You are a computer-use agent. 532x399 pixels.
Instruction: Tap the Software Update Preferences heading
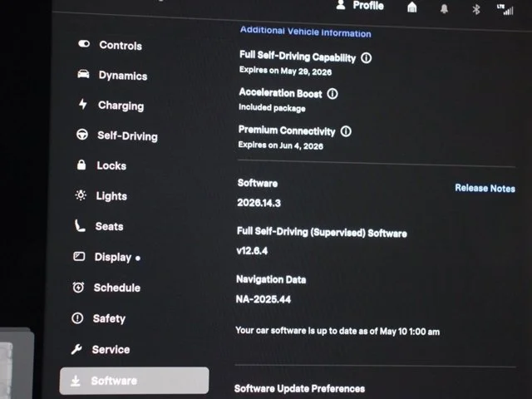(299, 388)
